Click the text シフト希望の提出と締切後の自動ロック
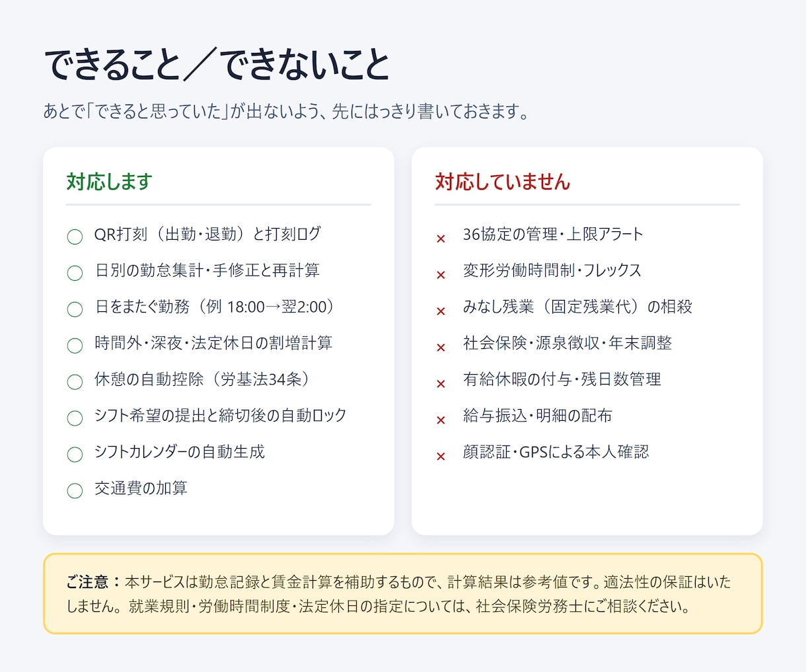 click(x=221, y=416)
